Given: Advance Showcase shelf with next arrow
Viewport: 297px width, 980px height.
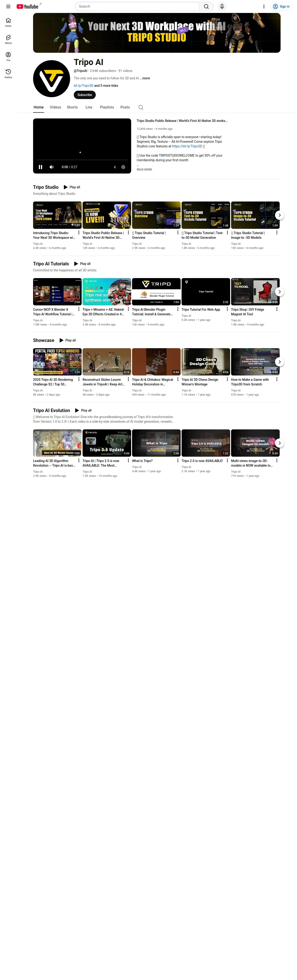Looking at the screenshot, I should [279, 362].
